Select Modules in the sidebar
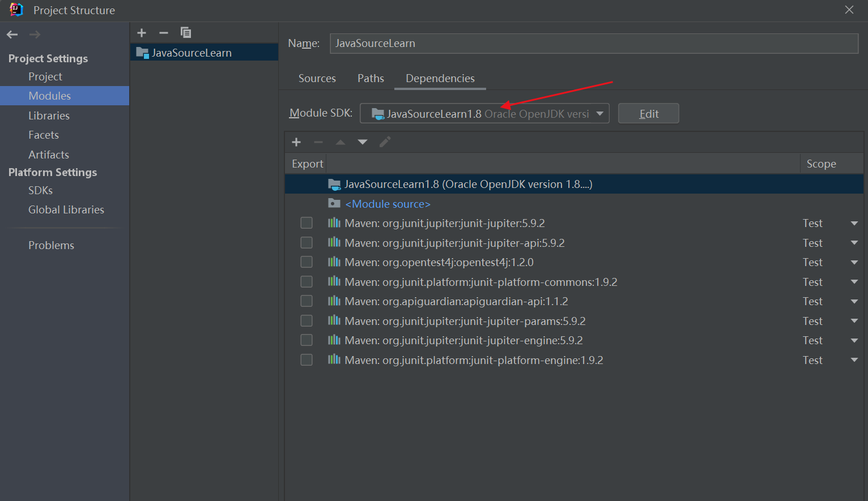868x501 pixels. tap(65, 96)
